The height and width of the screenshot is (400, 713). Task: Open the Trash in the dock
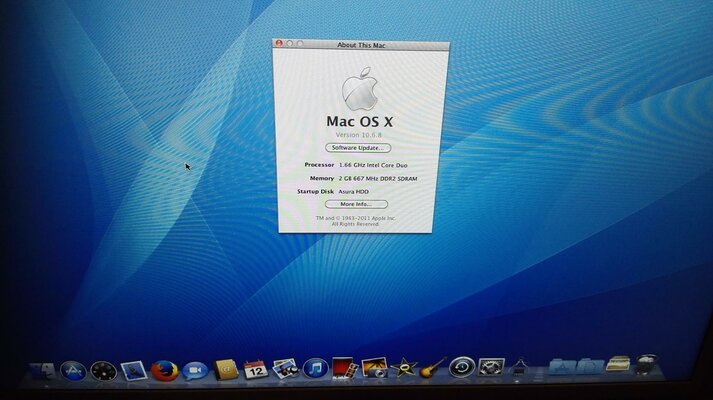click(647, 363)
